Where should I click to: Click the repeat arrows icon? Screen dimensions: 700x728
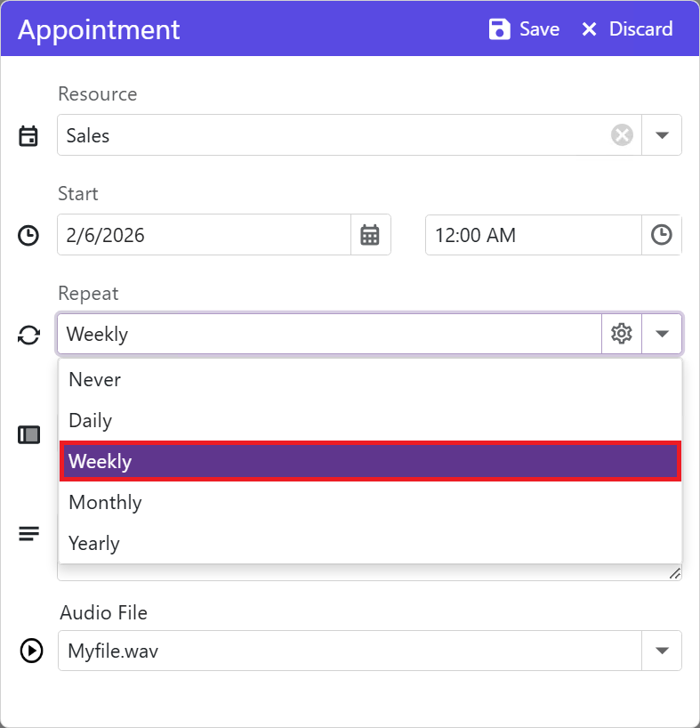coord(28,335)
